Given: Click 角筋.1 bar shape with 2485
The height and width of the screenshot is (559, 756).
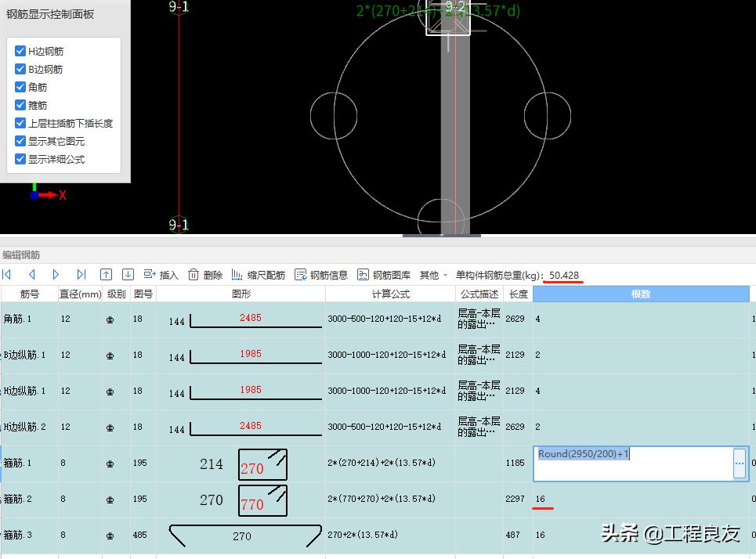Looking at the screenshot, I should coord(256,319).
